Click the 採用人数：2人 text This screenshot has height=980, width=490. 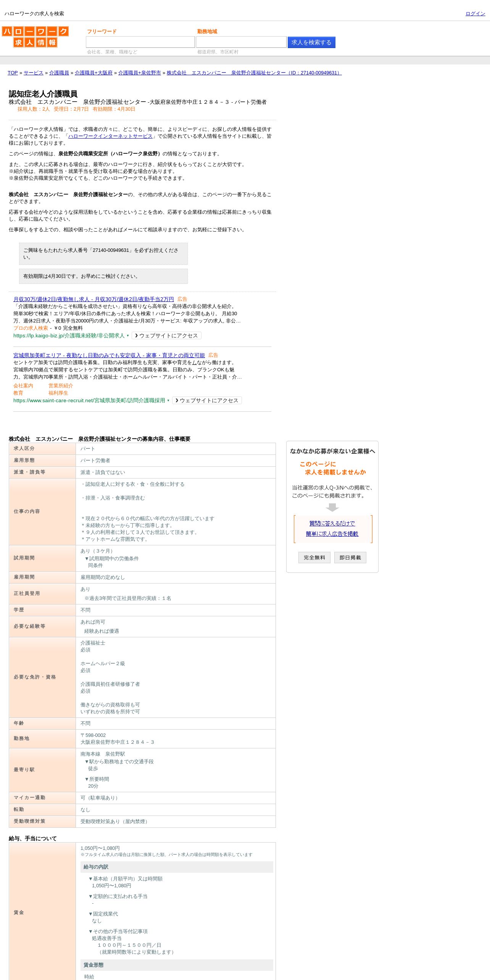(x=34, y=109)
